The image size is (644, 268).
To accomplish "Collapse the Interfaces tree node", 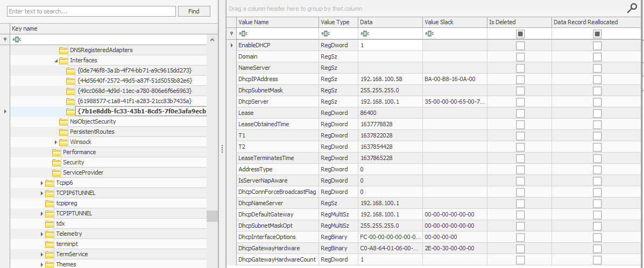I will click(56, 61).
